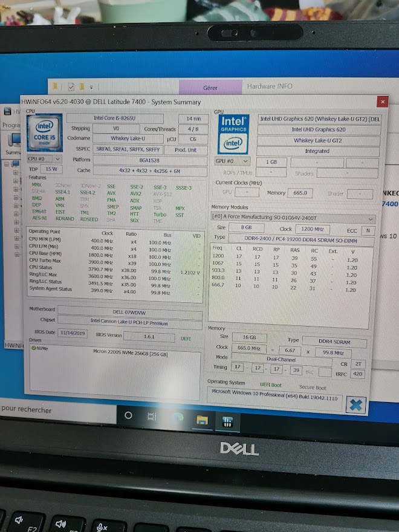399x532 pixels.
Task: Click the 'Intel Core i5-8265U' CPU name field
Action: point(115,118)
